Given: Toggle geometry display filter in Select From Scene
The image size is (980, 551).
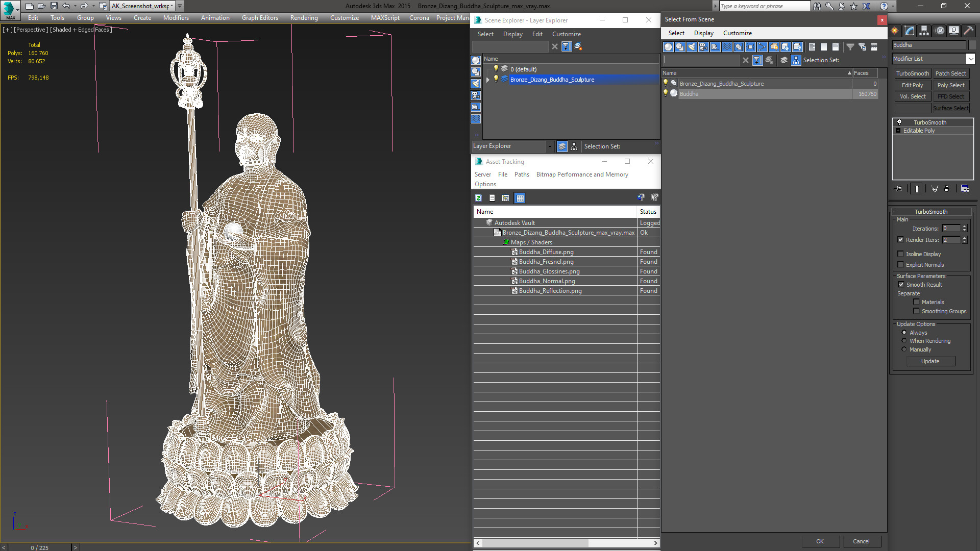Looking at the screenshot, I should click(x=668, y=47).
